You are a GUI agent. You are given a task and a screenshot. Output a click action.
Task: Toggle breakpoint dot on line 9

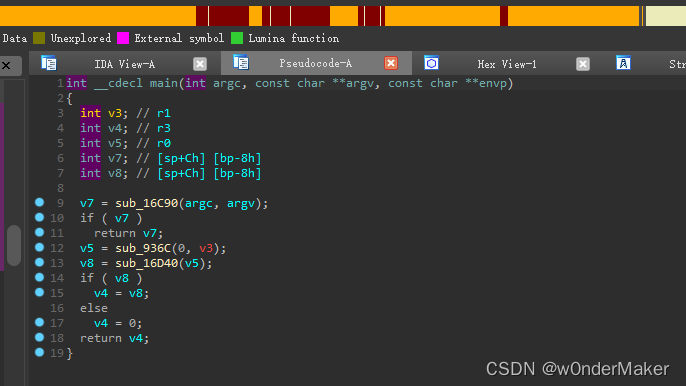pos(39,202)
